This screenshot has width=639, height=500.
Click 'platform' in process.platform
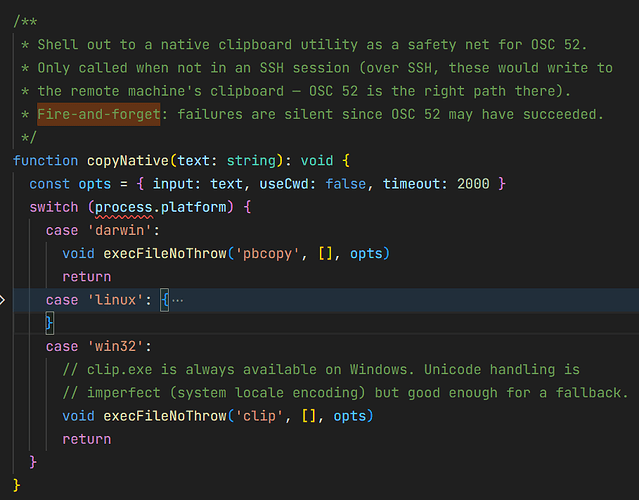tap(194, 207)
